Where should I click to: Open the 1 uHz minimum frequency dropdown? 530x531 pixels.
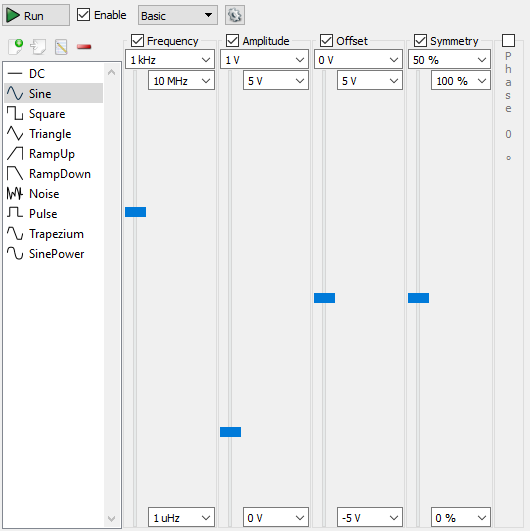coord(181,517)
